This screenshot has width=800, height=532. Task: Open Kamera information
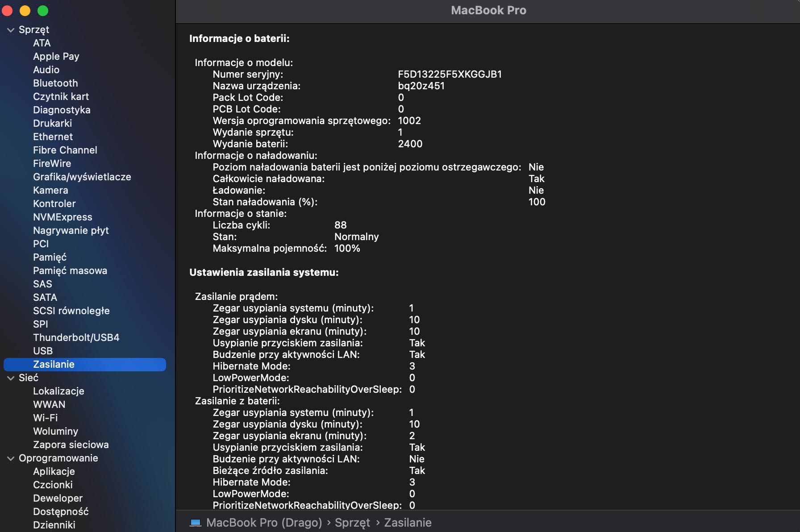point(50,190)
